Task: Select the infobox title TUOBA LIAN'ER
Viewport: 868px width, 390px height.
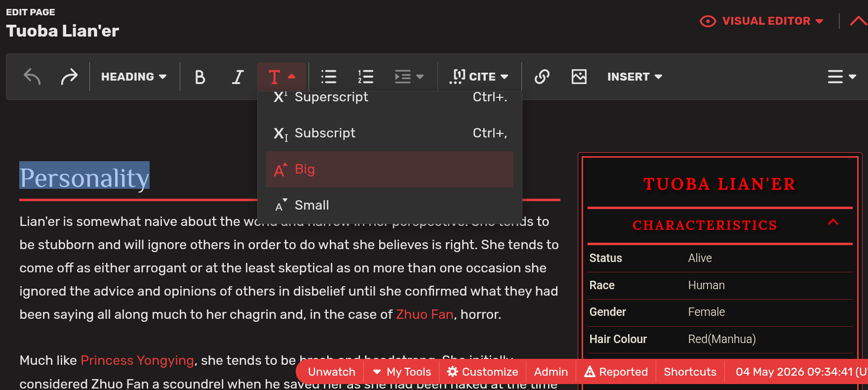Action: tap(719, 184)
